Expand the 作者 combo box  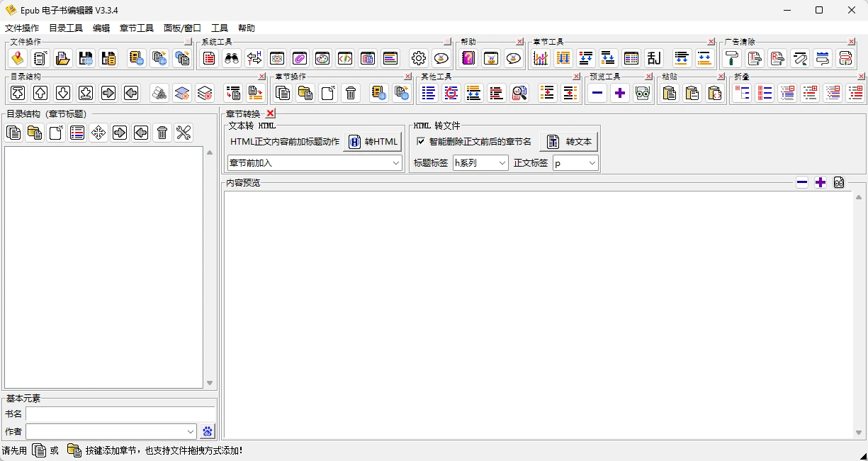pos(191,431)
